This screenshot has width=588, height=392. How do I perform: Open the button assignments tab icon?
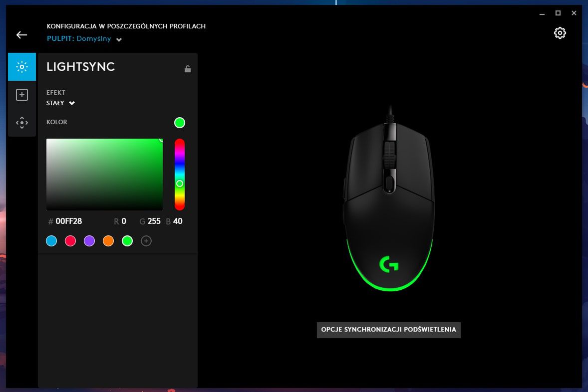(22, 95)
